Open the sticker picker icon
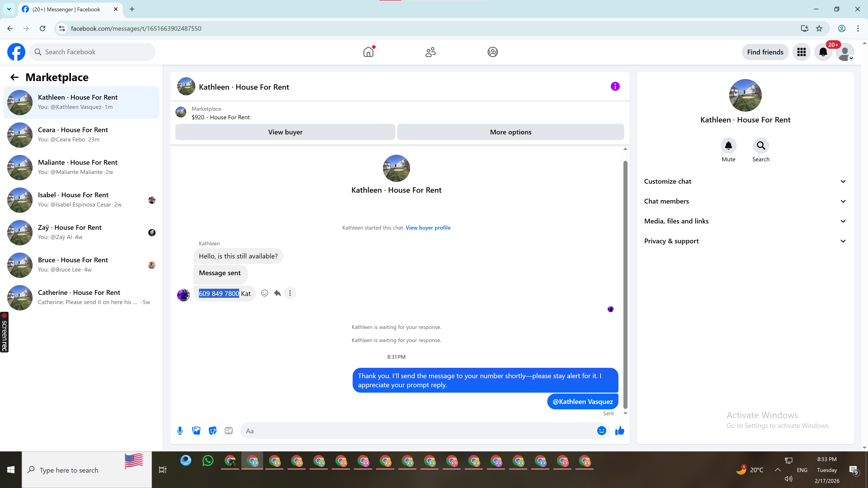Viewport: 868px width, 488px height. point(212,431)
